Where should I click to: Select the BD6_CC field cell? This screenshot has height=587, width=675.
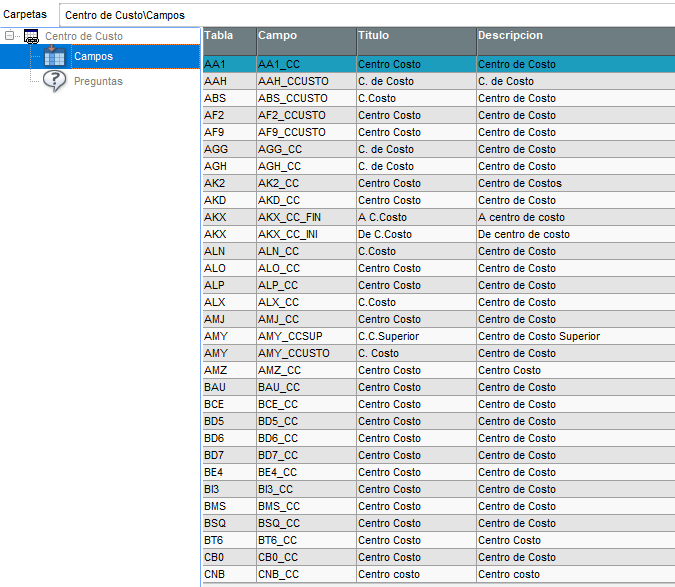click(x=307, y=438)
